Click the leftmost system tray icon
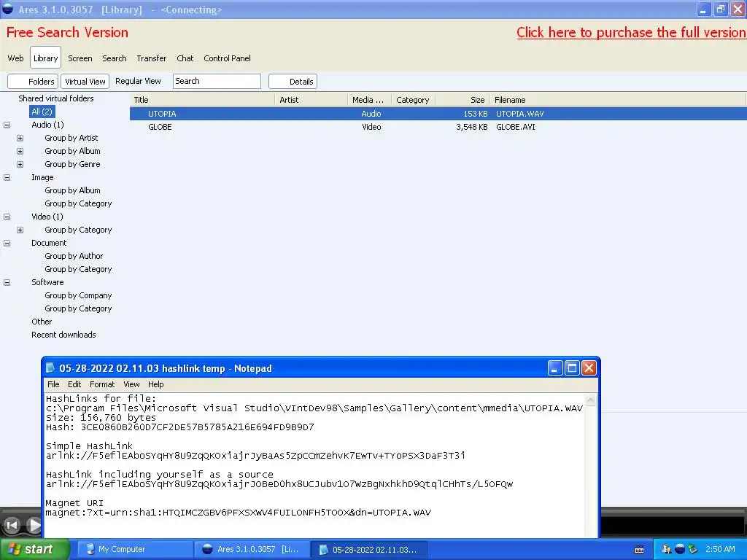The width and height of the screenshot is (747, 560). point(667,549)
